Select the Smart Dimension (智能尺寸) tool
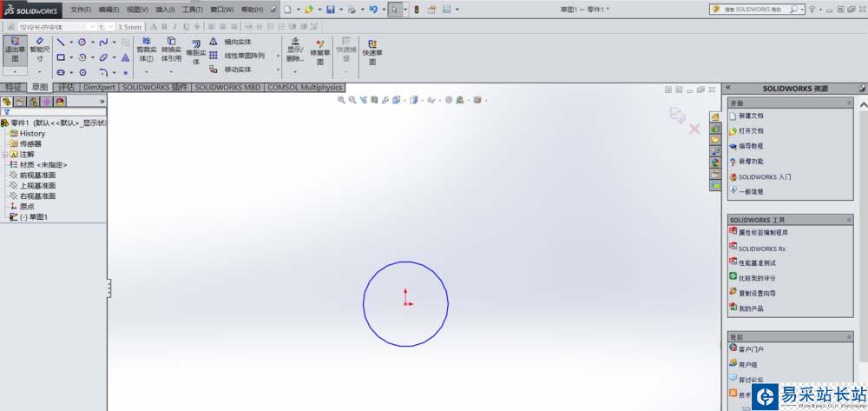This screenshot has width=868, height=411. [x=39, y=50]
